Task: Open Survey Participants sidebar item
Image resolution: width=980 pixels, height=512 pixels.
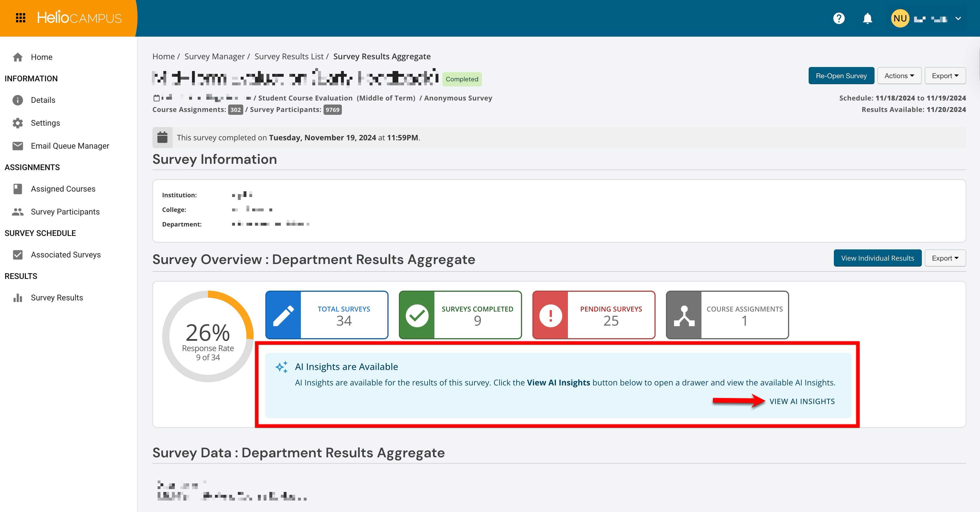Action: pyautogui.click(x=65, y=212)
